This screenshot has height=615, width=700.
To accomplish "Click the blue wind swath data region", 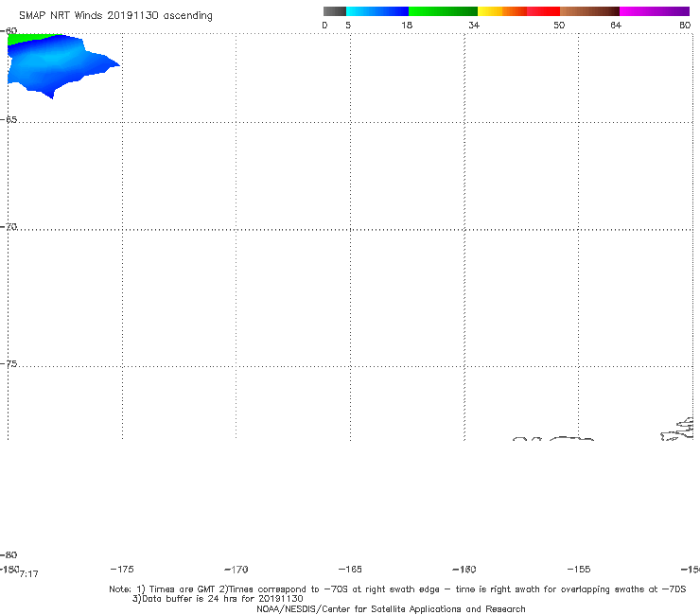I will pyautogui.click(x=58, y=64).
